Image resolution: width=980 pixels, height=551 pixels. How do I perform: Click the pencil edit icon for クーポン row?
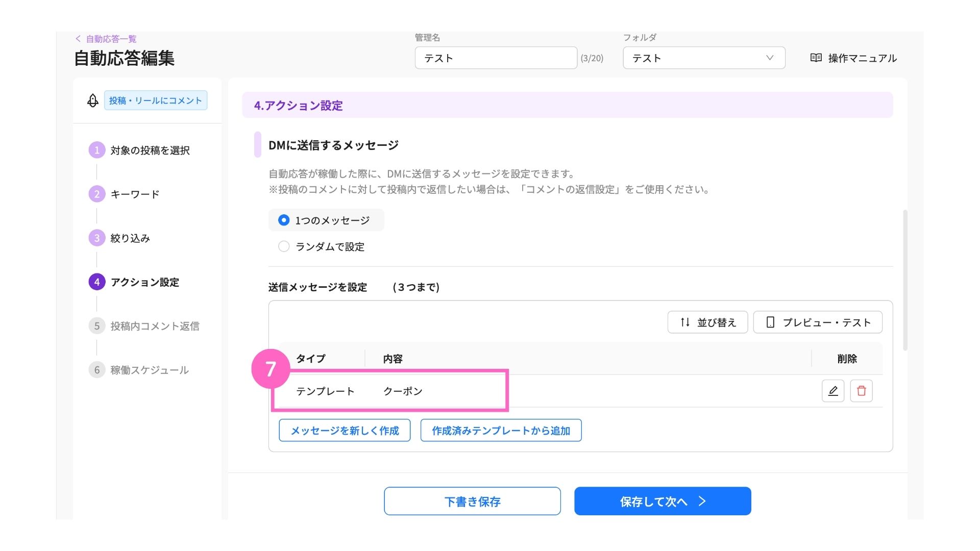(832, 391)
